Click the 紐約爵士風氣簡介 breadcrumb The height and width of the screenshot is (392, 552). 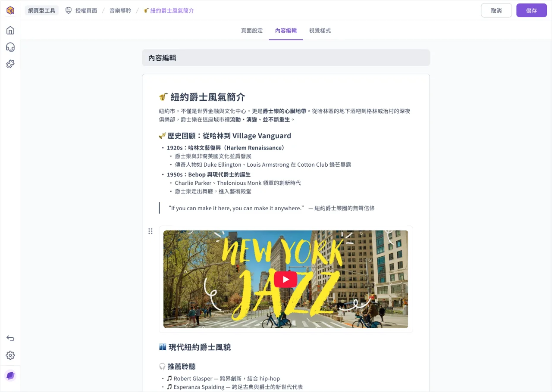tap(169, 10)
